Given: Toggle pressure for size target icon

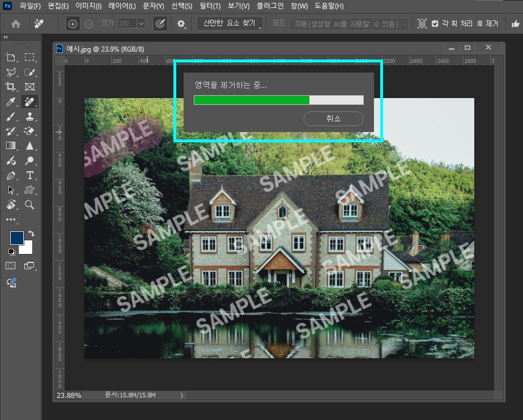Looking at the screenshot, I should (160, 24).
